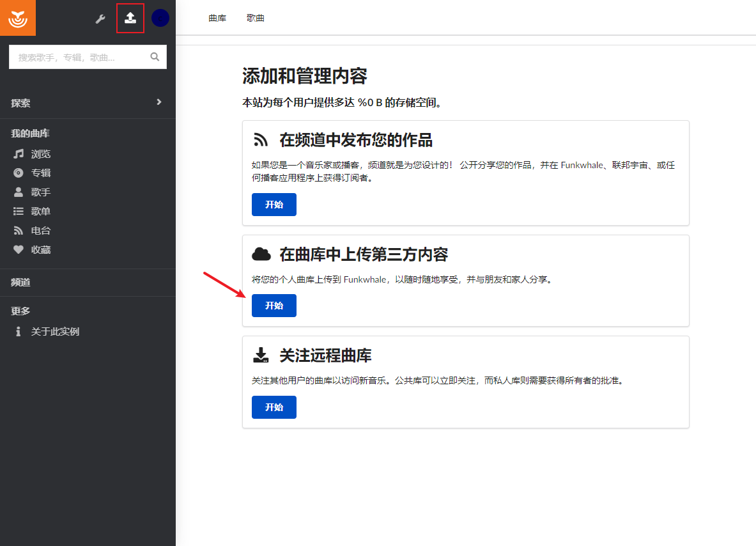756x546 pixels.
Task: Open the 歌手 artists sidebar link
Action: click(x=40, y=192)
